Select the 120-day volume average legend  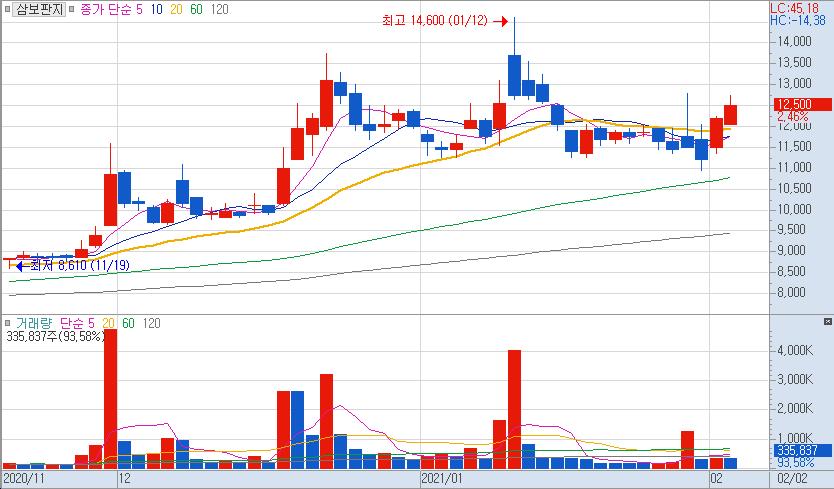point(152,323)
